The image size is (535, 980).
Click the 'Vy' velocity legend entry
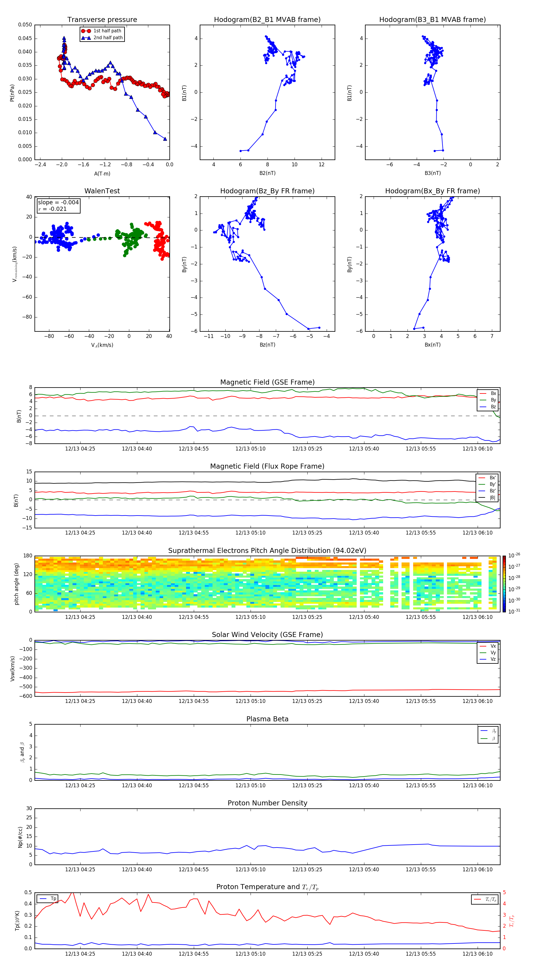pyautogui.click(x=488, y=652)
